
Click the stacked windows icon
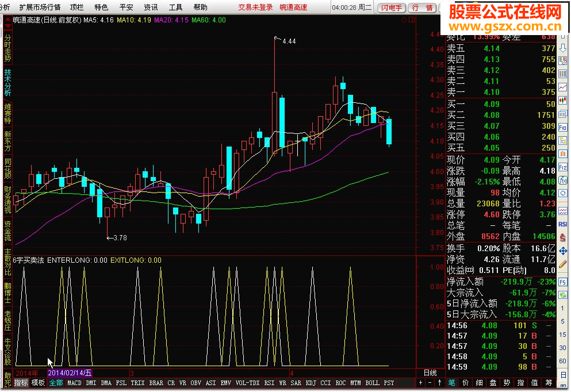click(563, 114)
